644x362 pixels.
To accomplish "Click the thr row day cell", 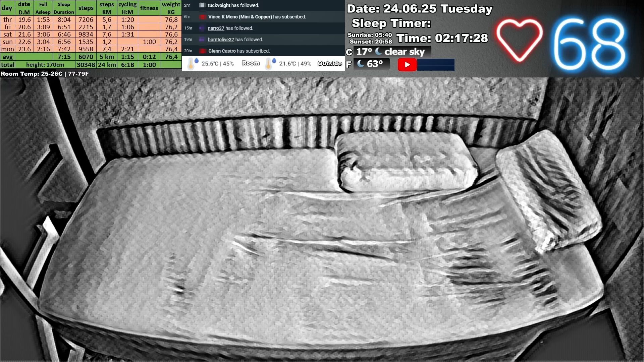I will [x=7, y=20].
